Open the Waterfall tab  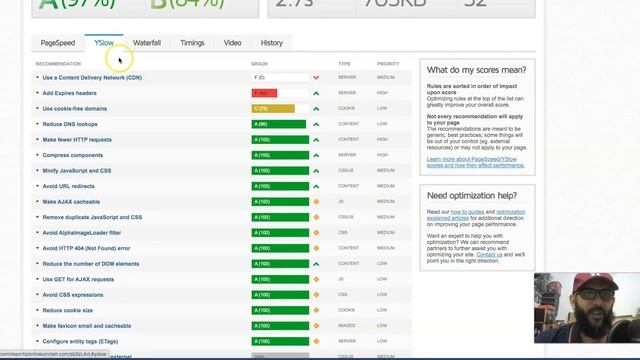pyautogui.click(x=147, y=43)
